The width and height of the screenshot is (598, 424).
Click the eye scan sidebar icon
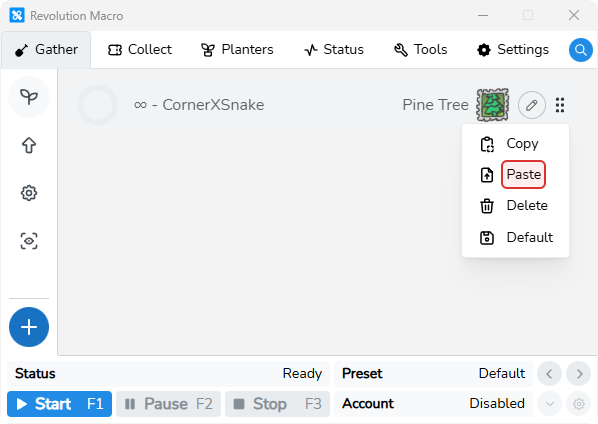[29, 241]
